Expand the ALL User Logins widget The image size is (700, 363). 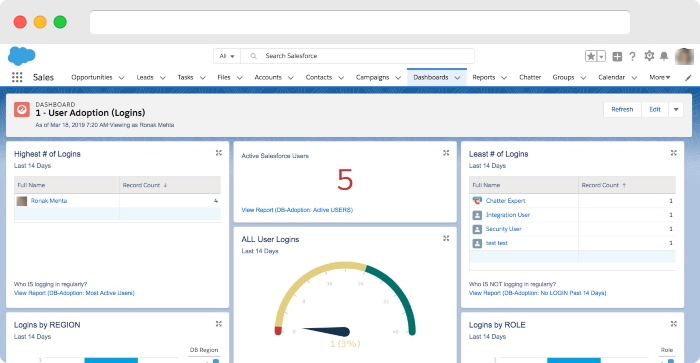446,238
